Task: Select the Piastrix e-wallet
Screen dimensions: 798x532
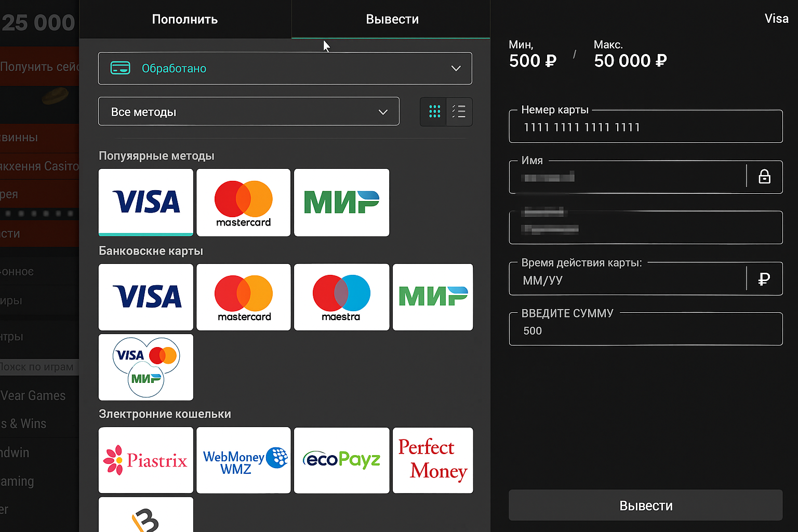Action: [x=145, y=460]
